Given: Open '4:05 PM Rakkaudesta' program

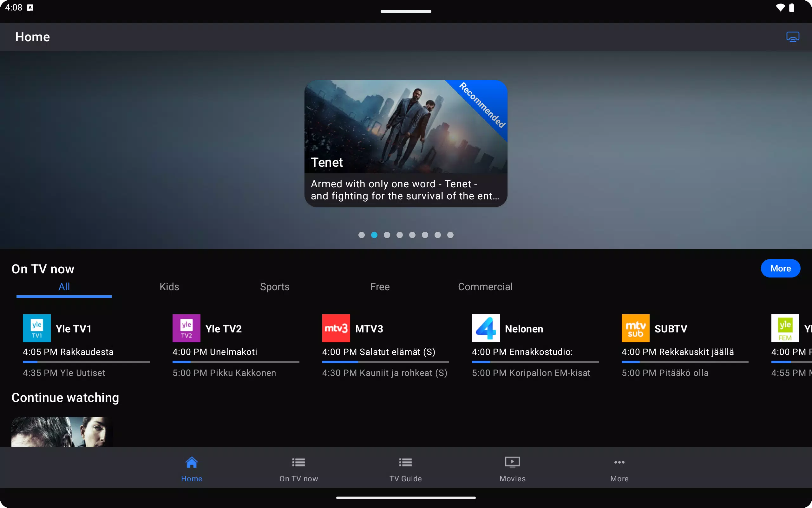Looking at the screenshot, I should (68, 352).
